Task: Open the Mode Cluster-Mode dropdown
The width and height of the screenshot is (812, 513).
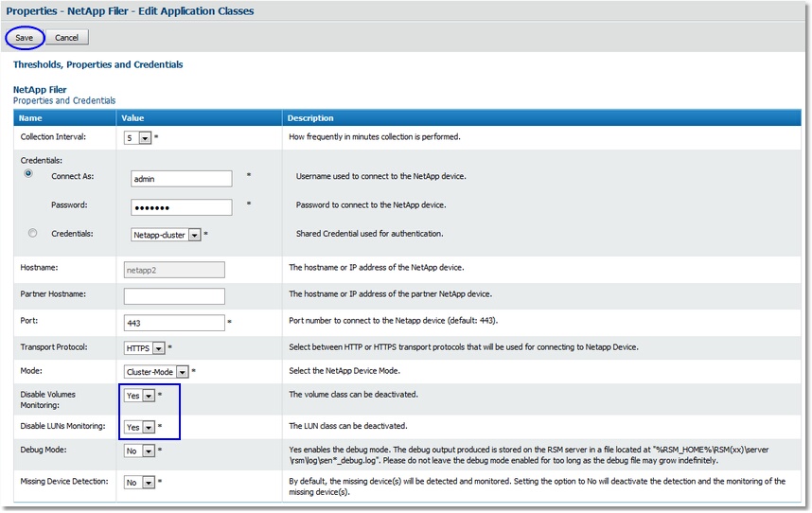Action: click(x=156, y=372)
